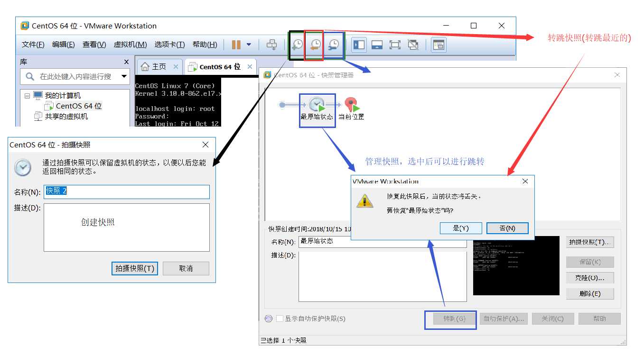Click the 保留(K) button
The image size is (644, 355).
590,262
